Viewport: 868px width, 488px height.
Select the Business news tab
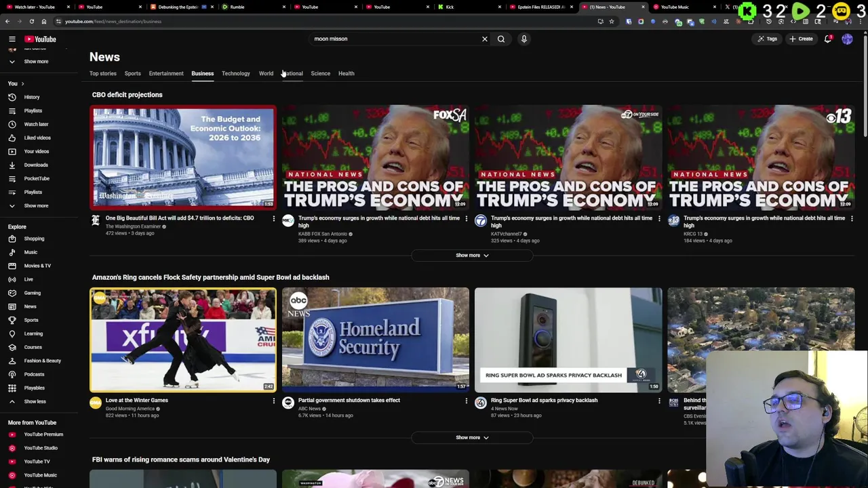(x=202, y=73)
